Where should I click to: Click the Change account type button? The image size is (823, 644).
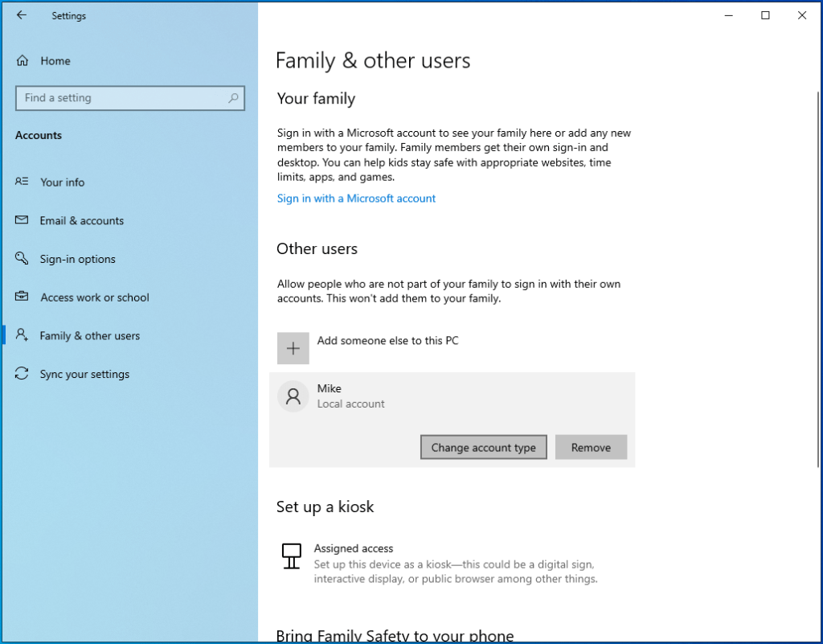[x=483, y=447]
